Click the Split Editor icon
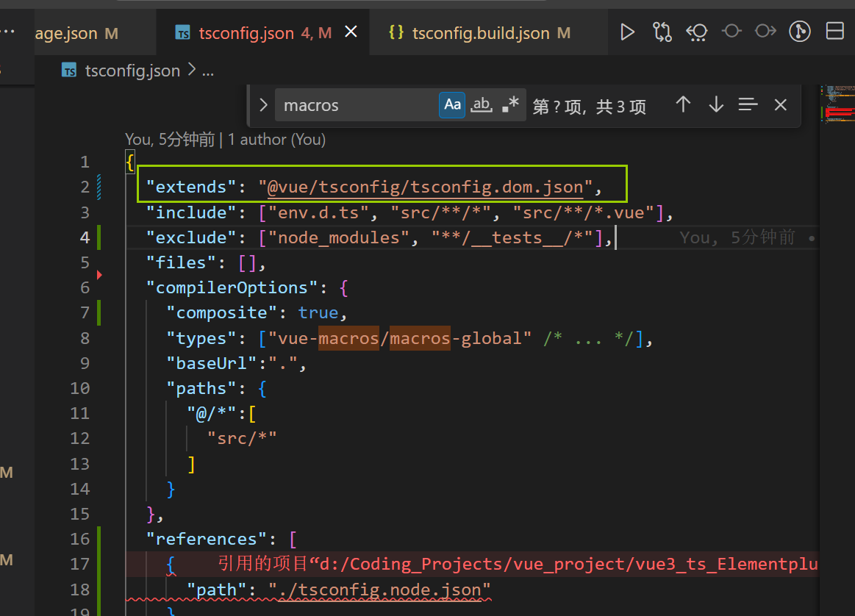 tap(834, 32)
